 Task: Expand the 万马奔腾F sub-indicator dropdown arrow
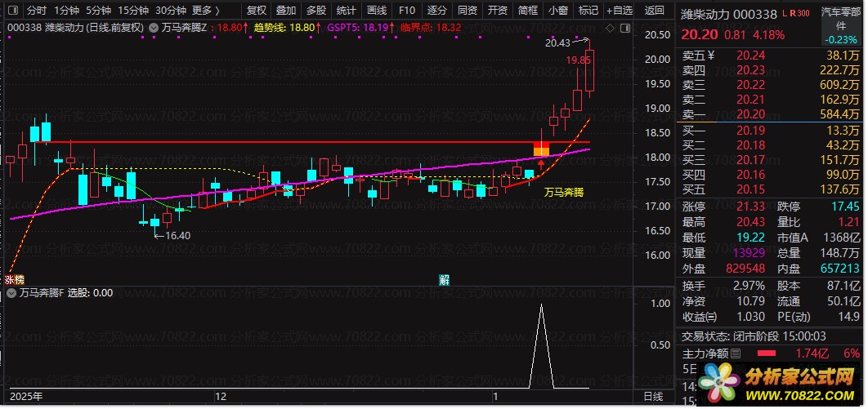[11, 293]
